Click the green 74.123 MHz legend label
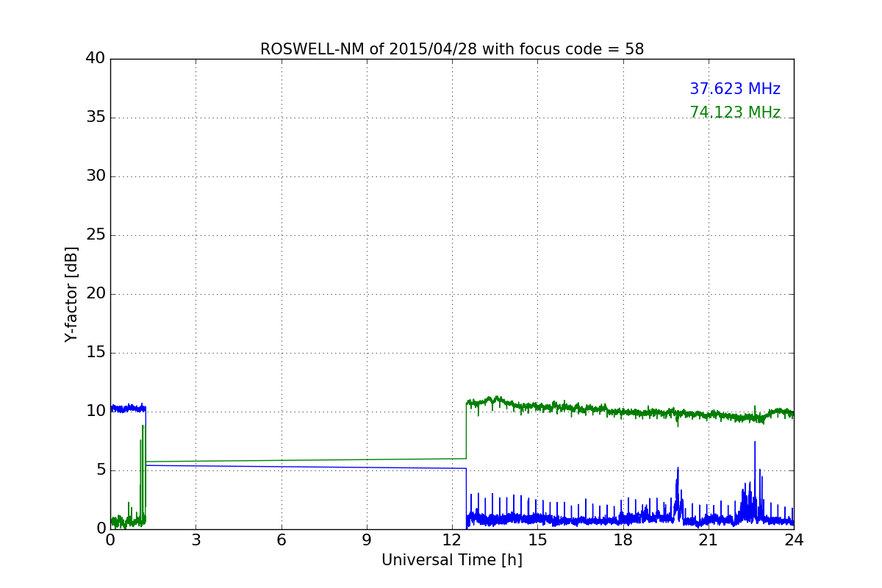This screenshot has width=882, height=588. (735, 112)
